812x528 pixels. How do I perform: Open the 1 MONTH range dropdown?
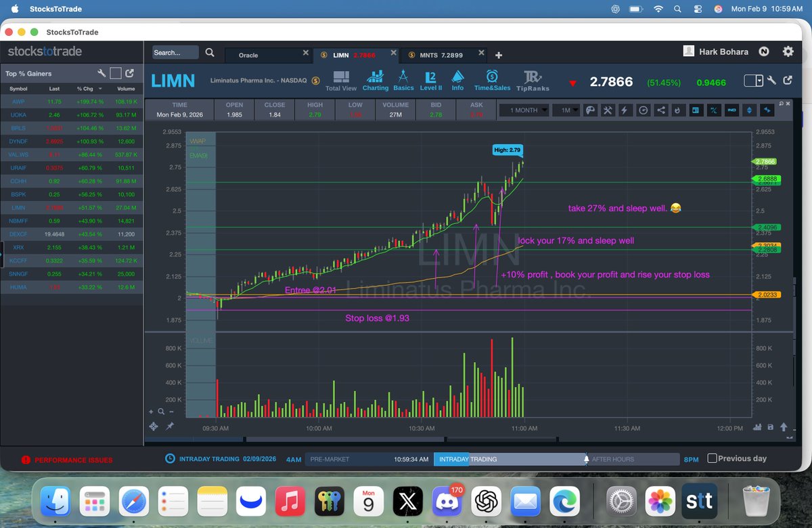(524, 110)
